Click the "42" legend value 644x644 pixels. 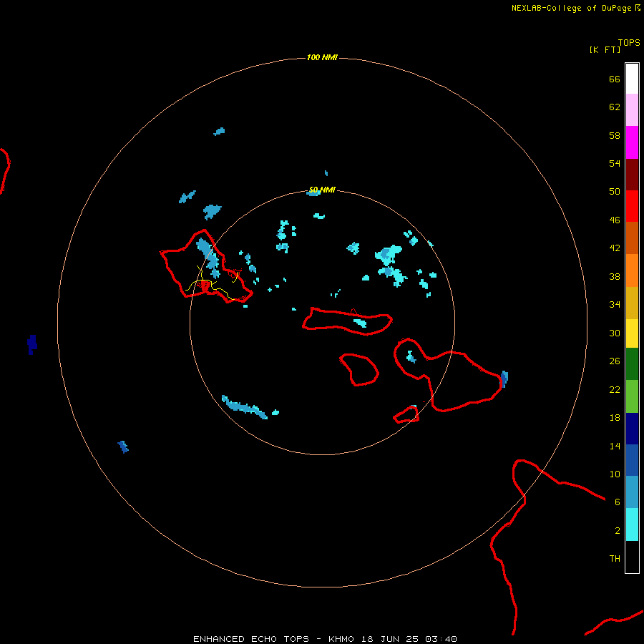point(615,248)
